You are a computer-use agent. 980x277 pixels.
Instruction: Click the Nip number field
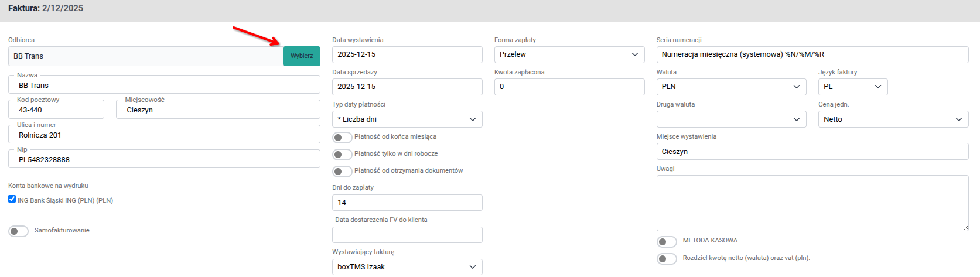point(164,160)
